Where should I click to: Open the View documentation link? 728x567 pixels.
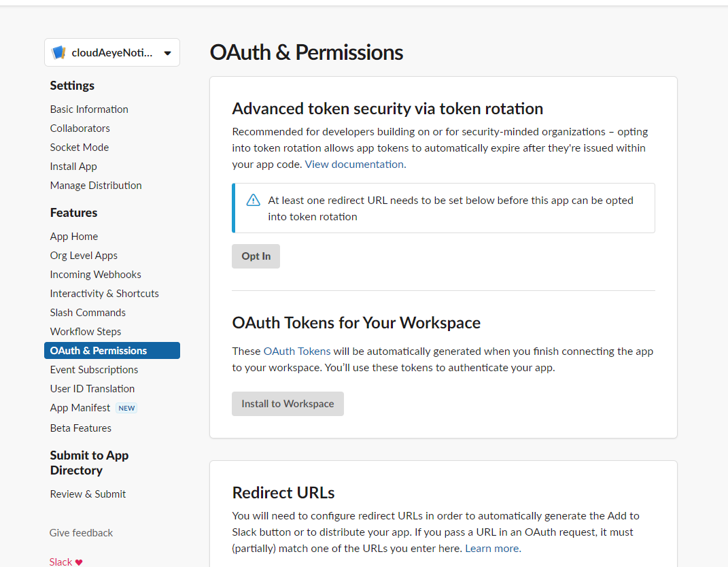[x=354, y=165]
